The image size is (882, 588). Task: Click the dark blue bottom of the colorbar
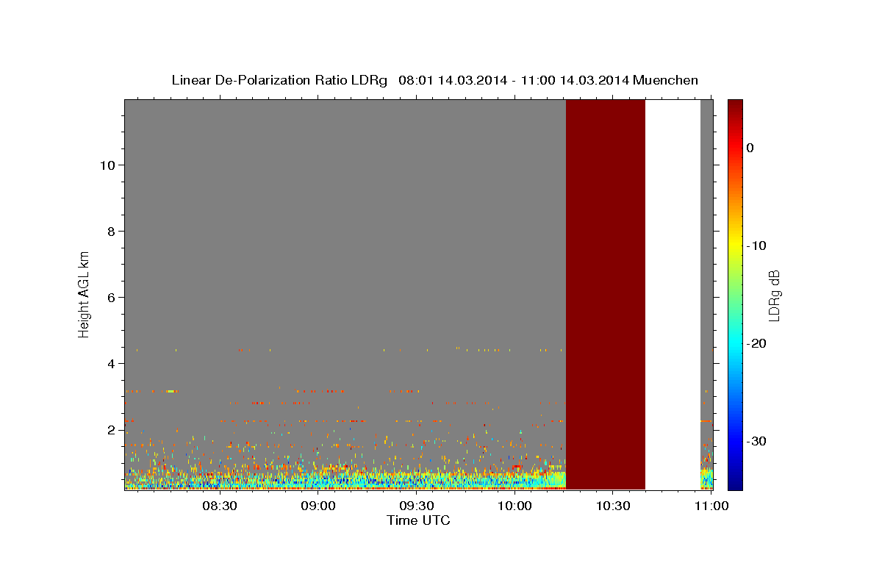(735, 481)
